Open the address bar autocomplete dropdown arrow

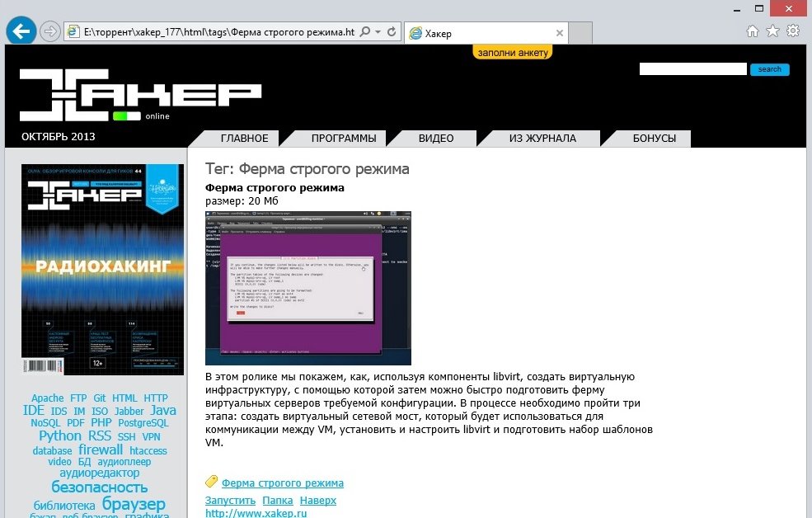pos(378,31)
